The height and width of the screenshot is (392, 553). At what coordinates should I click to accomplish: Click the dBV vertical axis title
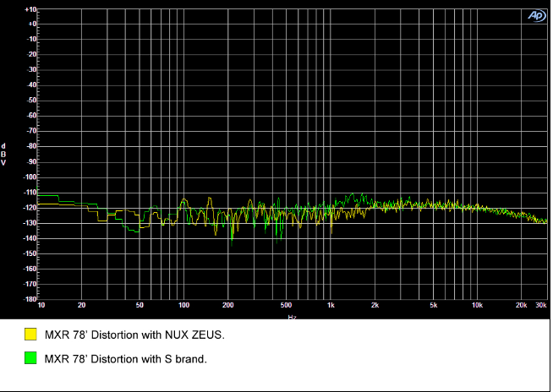coord(4,154)
